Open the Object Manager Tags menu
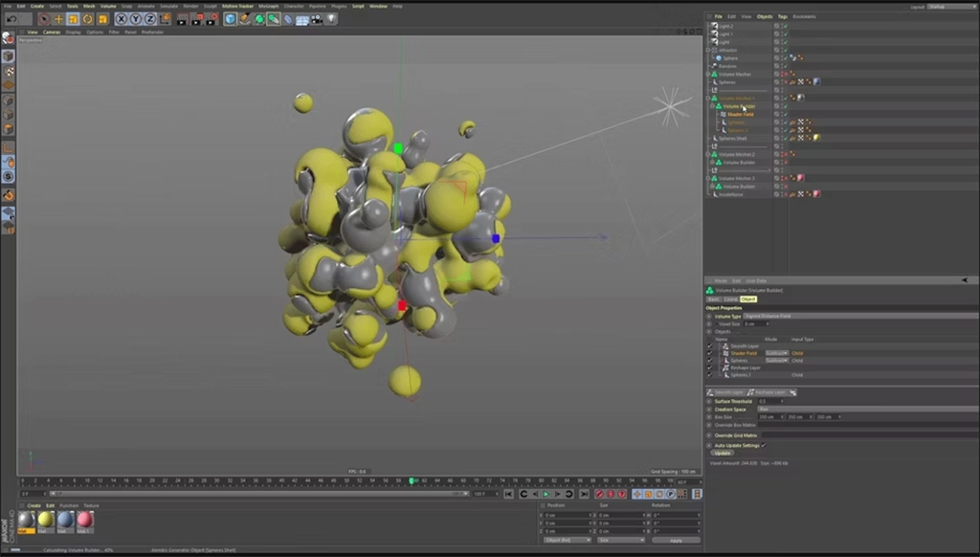The image size is (980, 557). point(783,16)
